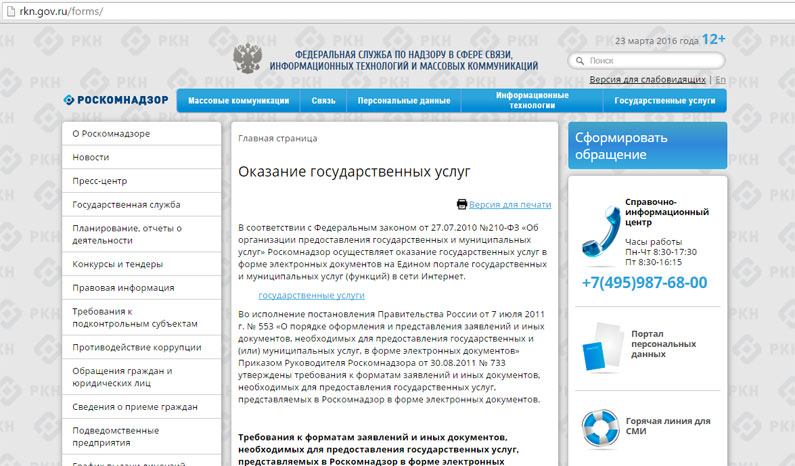Click the lifebuoy icon for media hotline
Viewport: 795px width, 466px height.
point(602,428)
